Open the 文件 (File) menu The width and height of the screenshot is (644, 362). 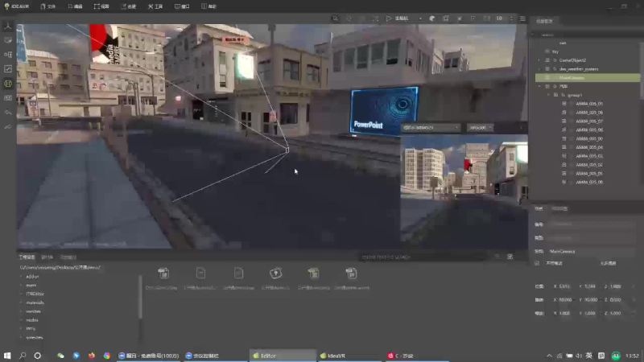click(48, 6)
